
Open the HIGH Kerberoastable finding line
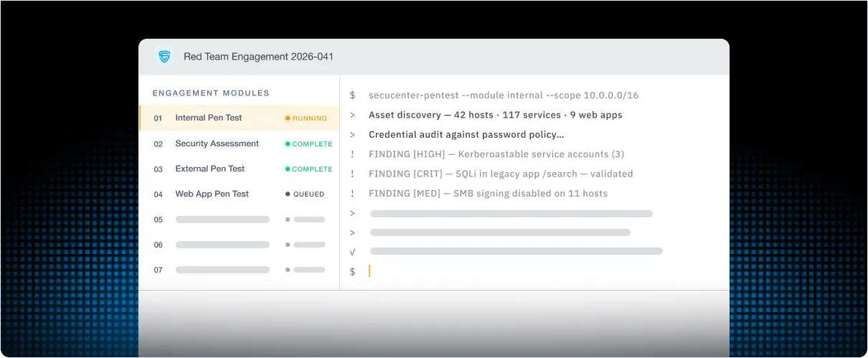pos(496,154)
